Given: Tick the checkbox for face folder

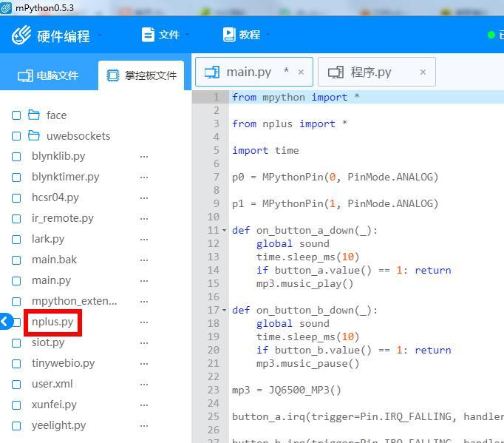Looking at the screenshot, I should point(16,115).
